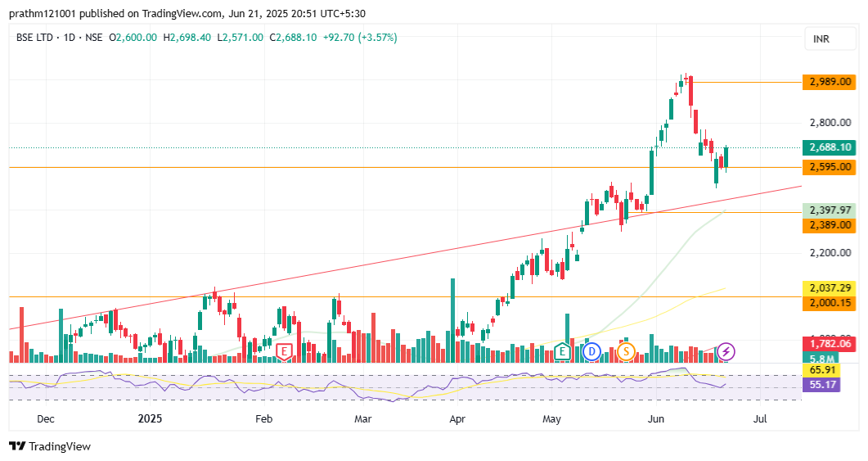Image resolution: width=868 pixels, height=461 pixels.
Task: Click the NSE exchange label
Action: [93, 38]
